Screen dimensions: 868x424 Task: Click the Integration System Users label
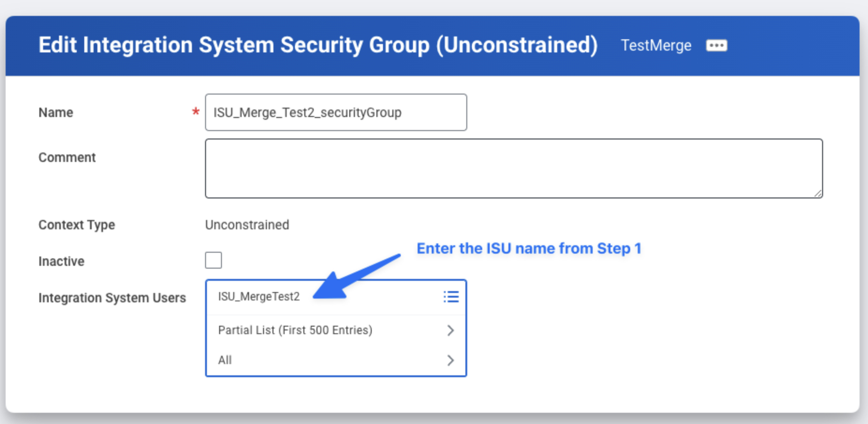coord(112,298)
